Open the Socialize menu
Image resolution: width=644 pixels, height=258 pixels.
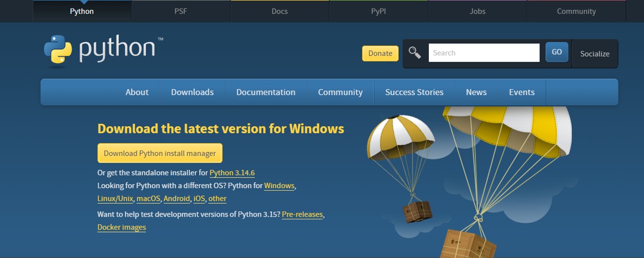coord(595,54)
